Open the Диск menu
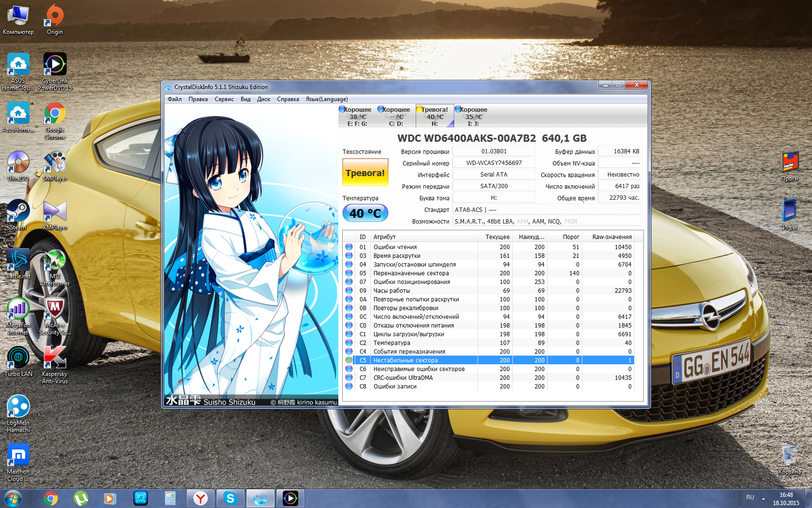 pyautogui.click(x=263, y=99)
